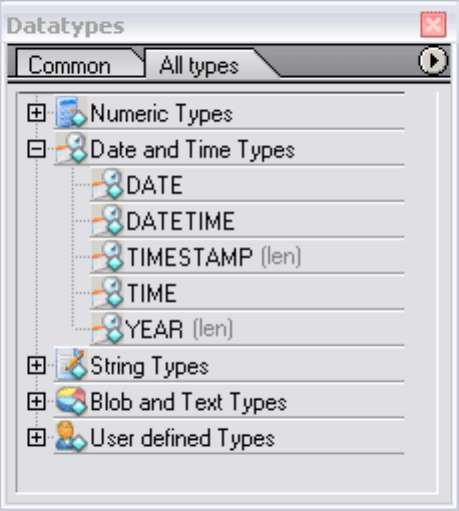Click the Date and Time Types clock icon
The height and width of the screenshot is (511, 459).
click(71, 149)
